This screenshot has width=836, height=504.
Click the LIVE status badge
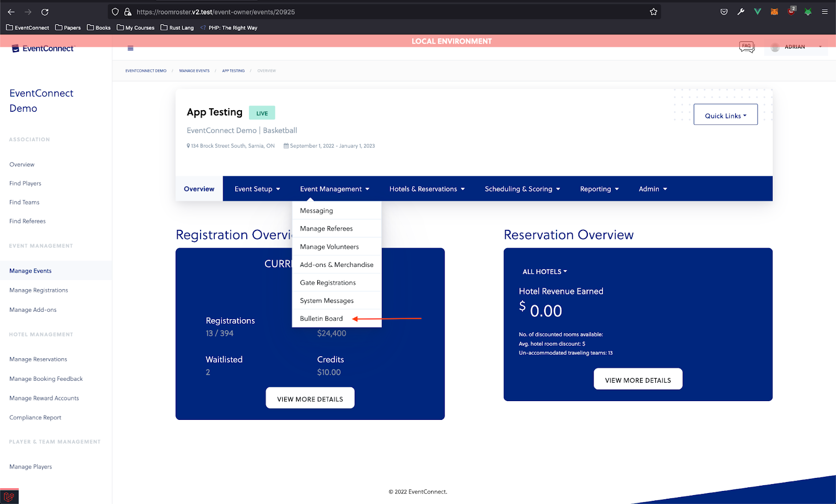(x=262, y=113)
